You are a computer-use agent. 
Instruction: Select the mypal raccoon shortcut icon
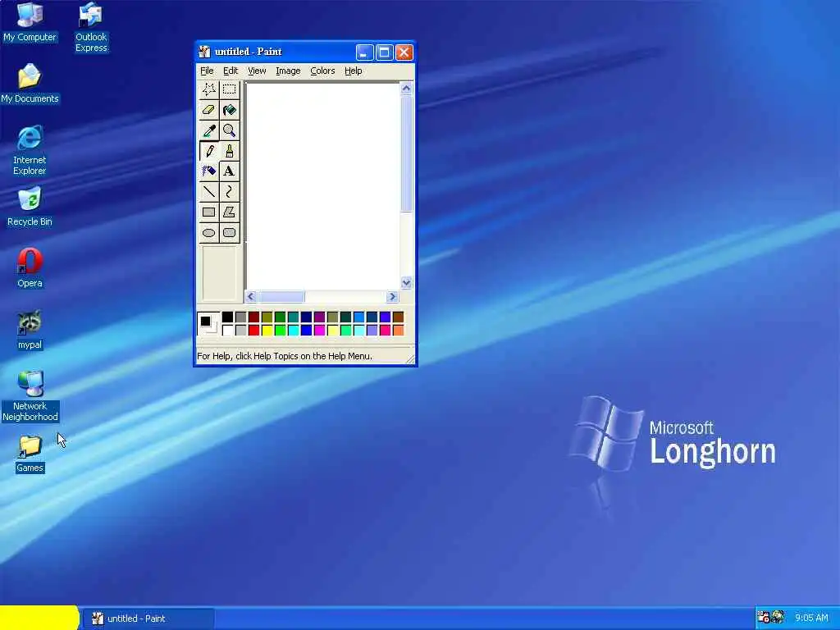30,330
